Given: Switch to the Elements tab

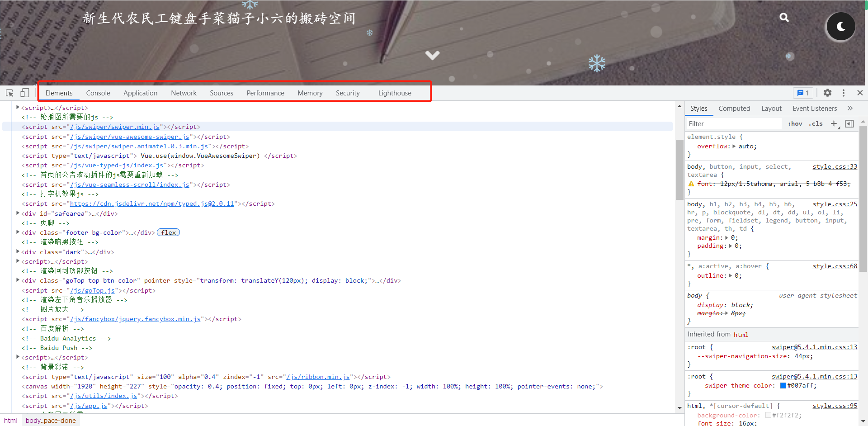Looking at the screenshot, I should coord(59,93).
